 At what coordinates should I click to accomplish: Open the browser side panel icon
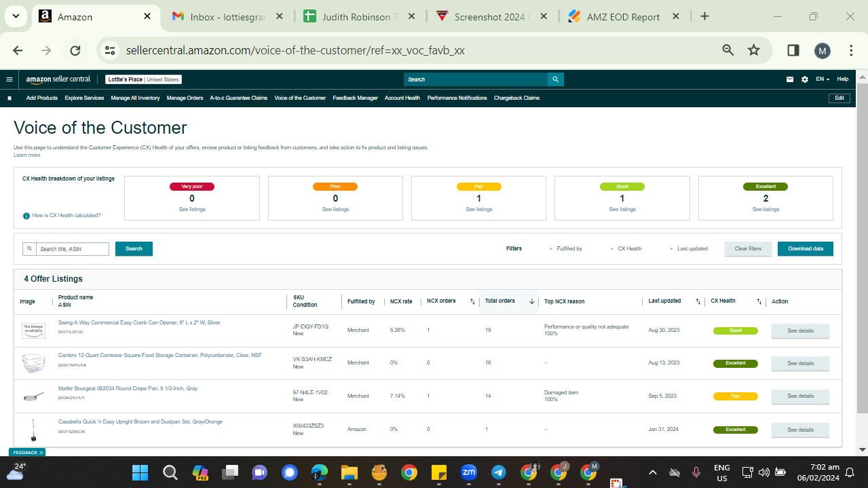[793, 50]
